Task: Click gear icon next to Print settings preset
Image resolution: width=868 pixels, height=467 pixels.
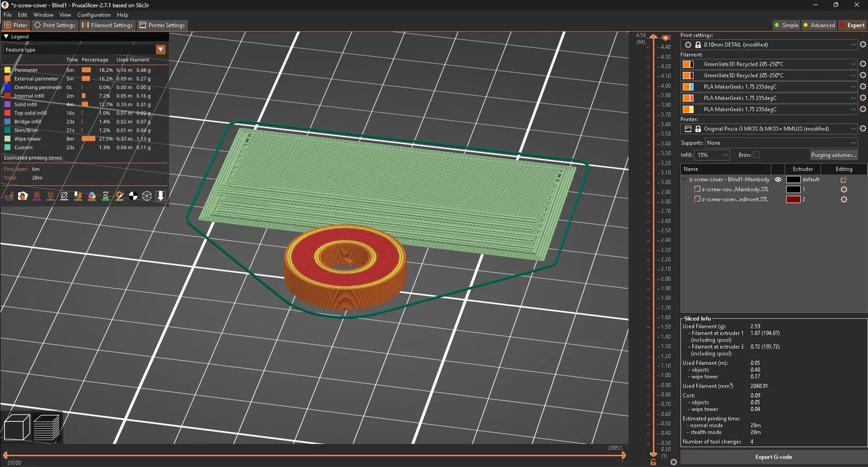Action: (x=863, y=45)
